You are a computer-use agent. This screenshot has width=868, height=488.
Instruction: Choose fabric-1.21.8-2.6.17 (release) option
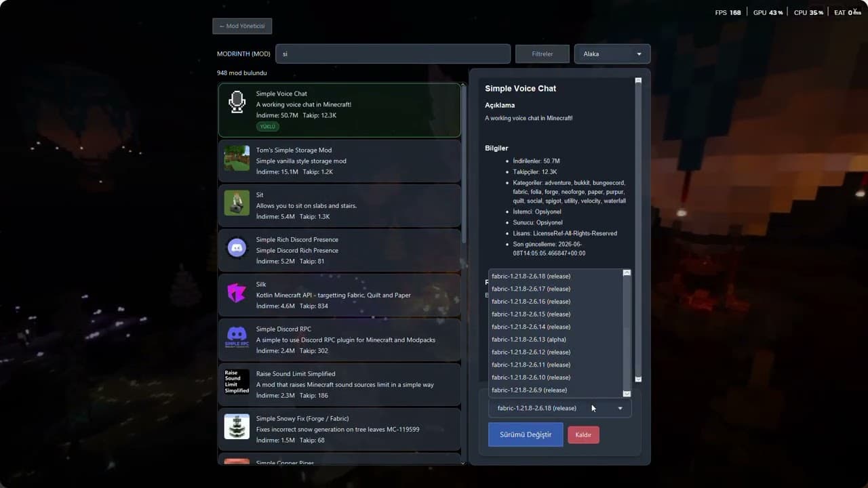click(555, 289)
